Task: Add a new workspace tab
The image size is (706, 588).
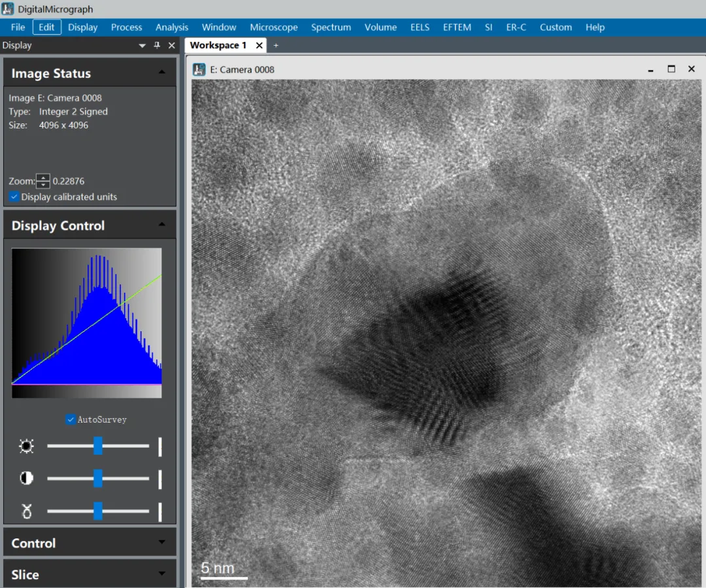Action: point(276,45)
